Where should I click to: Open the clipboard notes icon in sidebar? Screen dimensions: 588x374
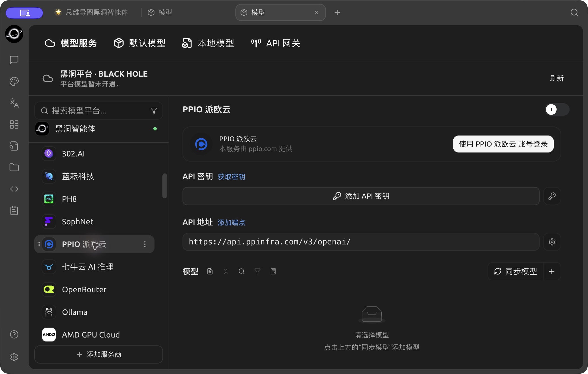[x=14, y=210]
